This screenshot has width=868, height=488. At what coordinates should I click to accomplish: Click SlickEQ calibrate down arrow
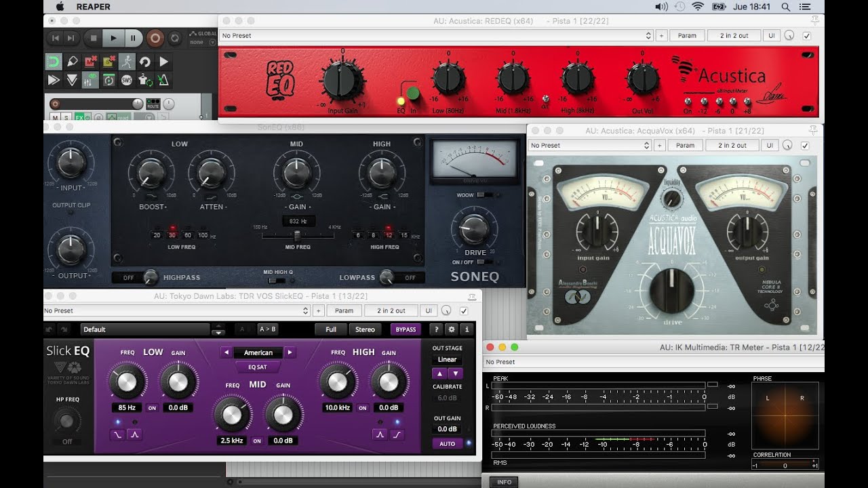tap(456, 373)
